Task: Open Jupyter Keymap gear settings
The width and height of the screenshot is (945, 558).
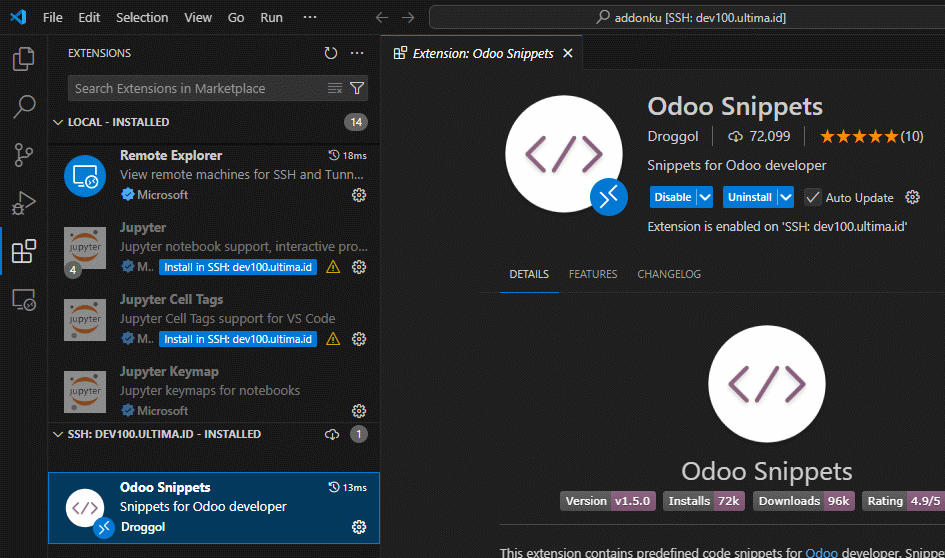Action: (x=359, y=411)
